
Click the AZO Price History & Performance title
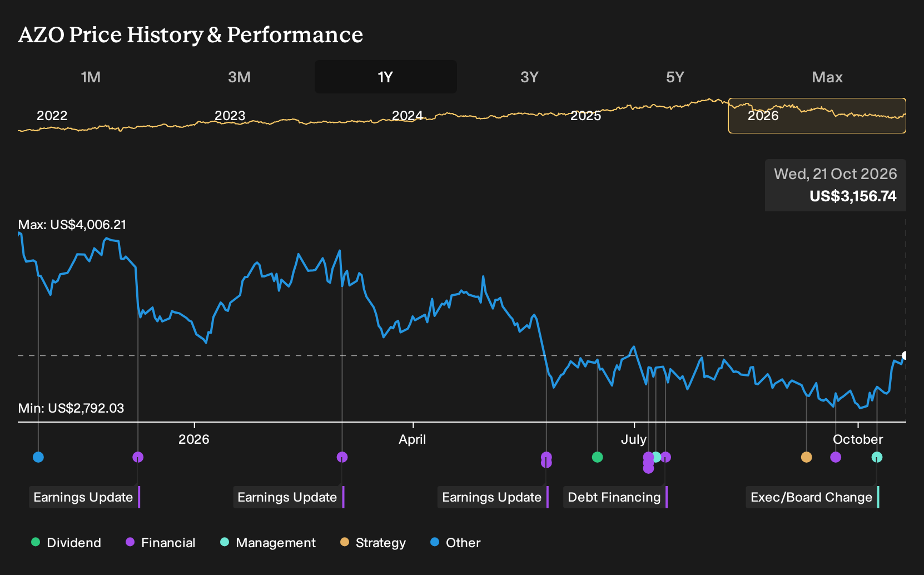click(191, 34)
